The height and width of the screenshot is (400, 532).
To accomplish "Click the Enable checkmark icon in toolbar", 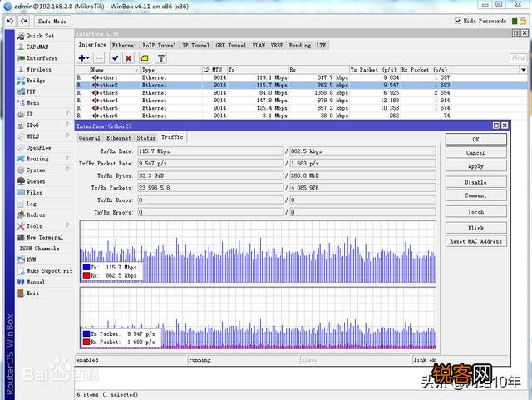I will (x=115, y=58).
